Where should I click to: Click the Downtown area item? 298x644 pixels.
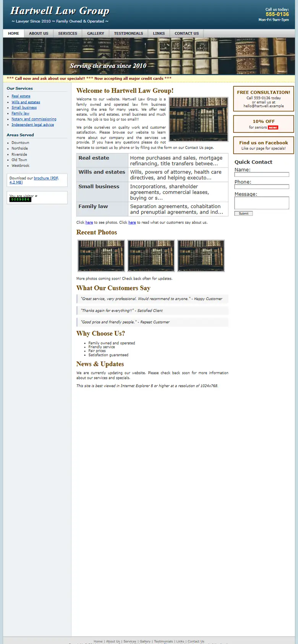[20, 143]
